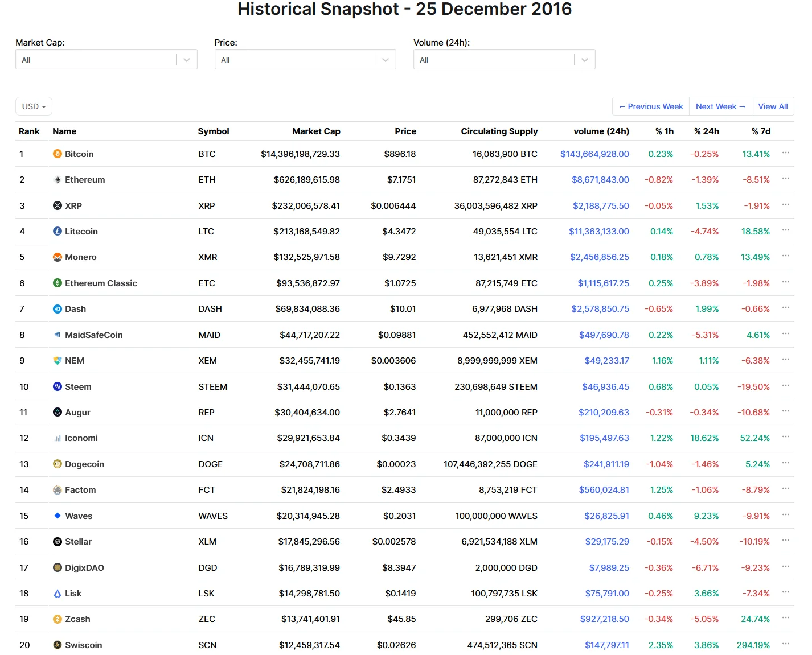The height and width of the screenshot is (655, 812).
Task: Select the Historical Snapshot page heading
Action: pyautogui.click(x=405, y=9)
